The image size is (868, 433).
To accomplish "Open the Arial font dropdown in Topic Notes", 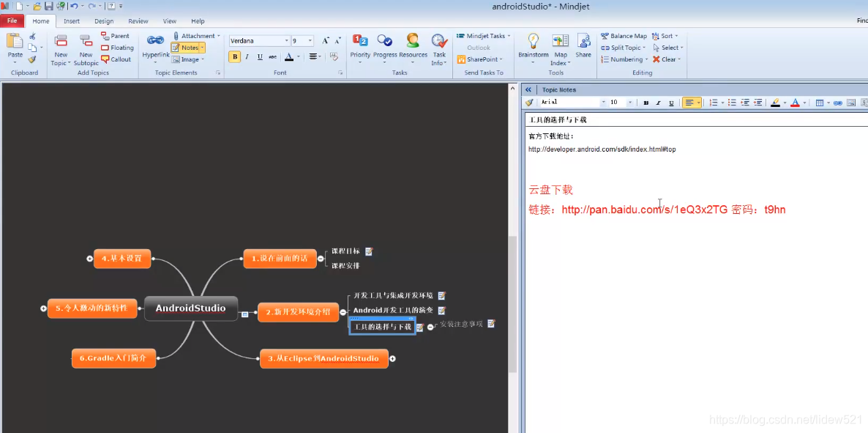I will click(603, 103).
